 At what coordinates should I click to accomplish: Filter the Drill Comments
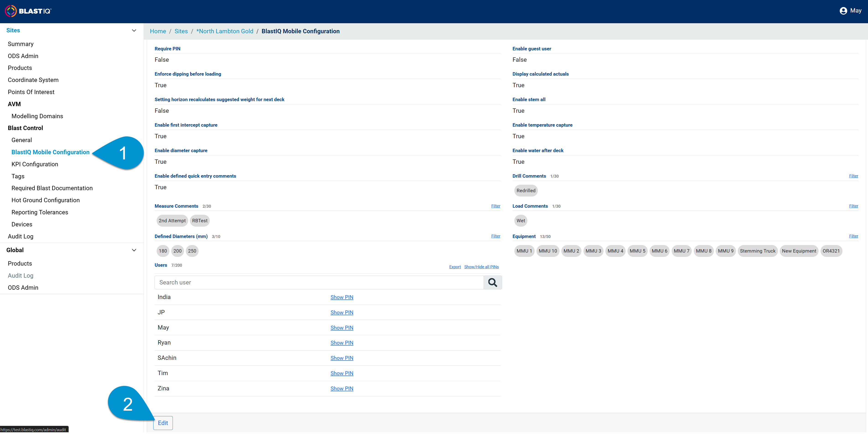pyautogui.click(x=853, y=176)
